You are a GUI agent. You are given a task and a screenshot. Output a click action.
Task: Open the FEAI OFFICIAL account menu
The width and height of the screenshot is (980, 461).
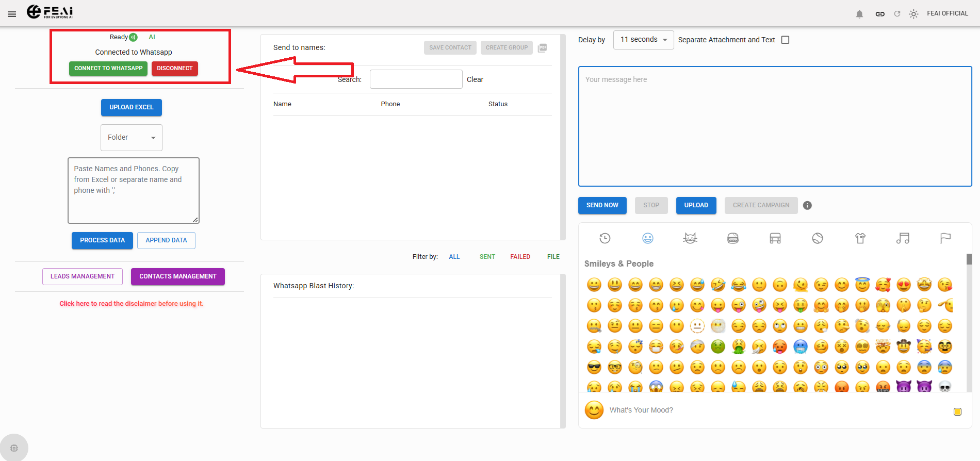pyautogui.click(x=947, y=13)
